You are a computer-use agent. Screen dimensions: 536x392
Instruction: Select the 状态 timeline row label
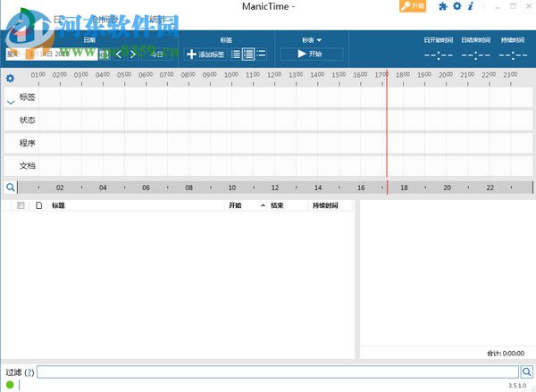point(28,120)
